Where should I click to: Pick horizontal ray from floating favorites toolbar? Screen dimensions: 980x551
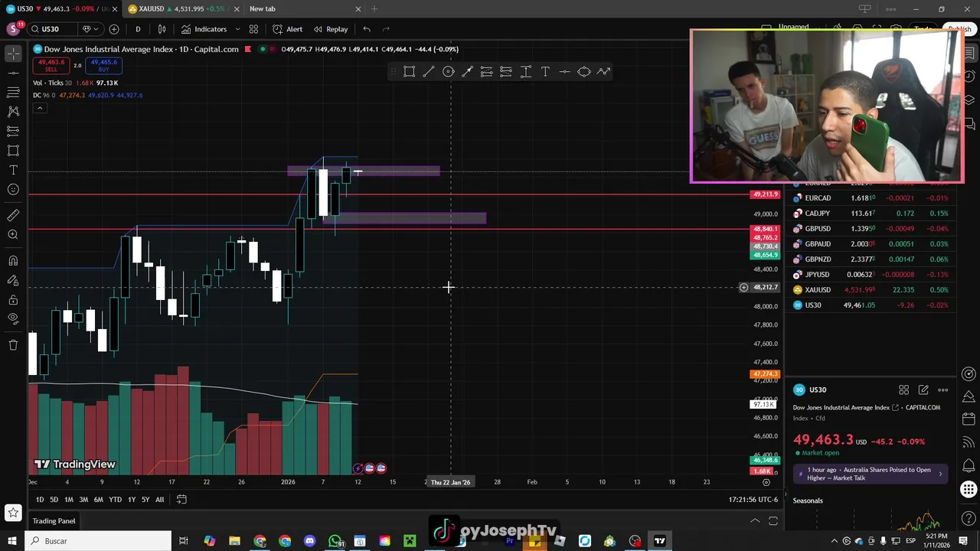click(x=565, y=72)
